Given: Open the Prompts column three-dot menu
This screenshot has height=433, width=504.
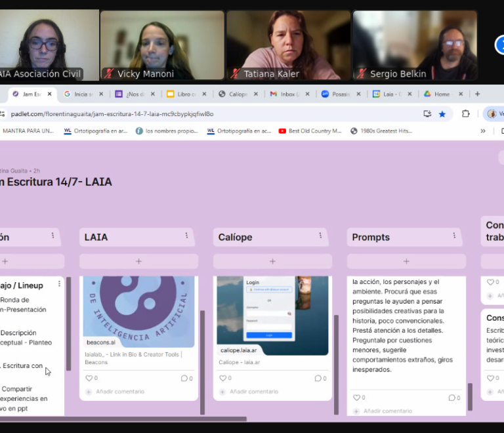Looking at the screenshot, I should click(x=454, y=236).
